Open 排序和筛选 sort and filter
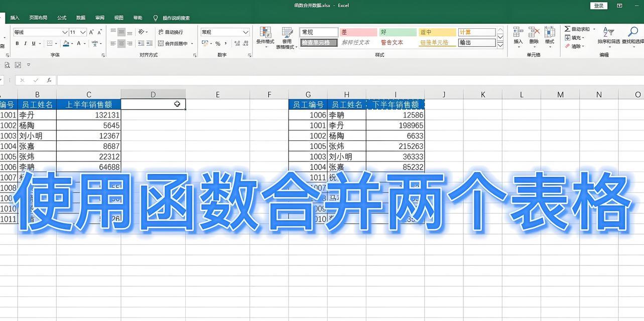This screenshot has height=321, width=644. 608,36
